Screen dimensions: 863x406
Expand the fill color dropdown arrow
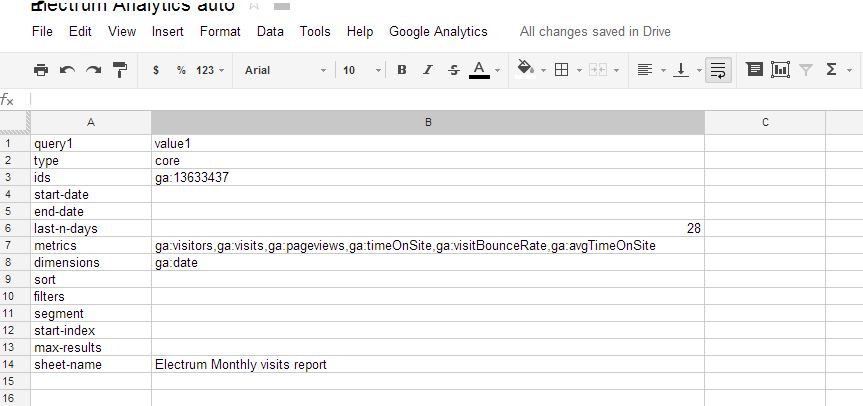(x=543, y=70)
